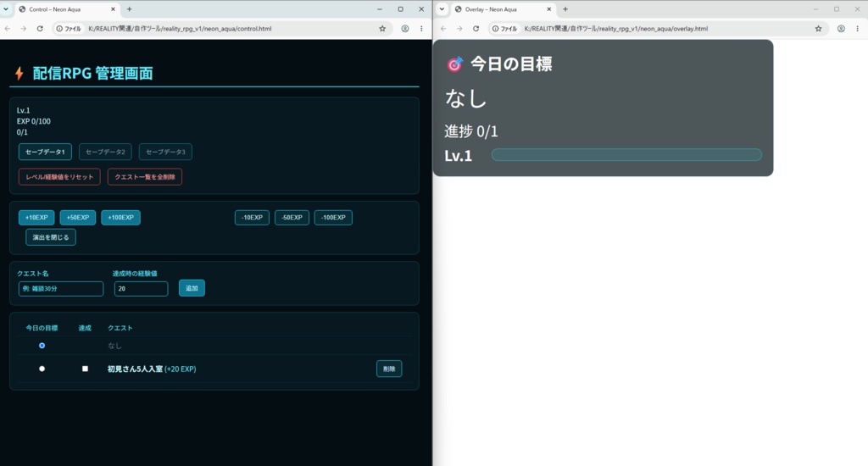Go back in the Control window

(x=7, y=29)
